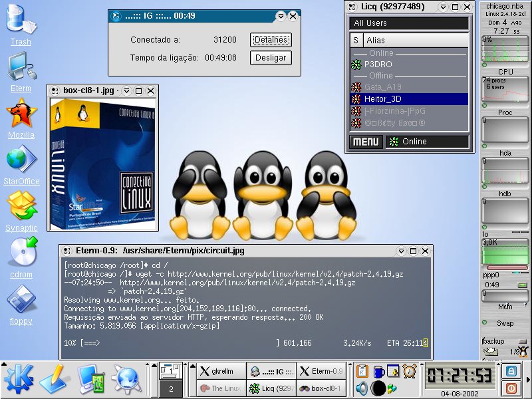Open the speaker volume tray icon

362,388
